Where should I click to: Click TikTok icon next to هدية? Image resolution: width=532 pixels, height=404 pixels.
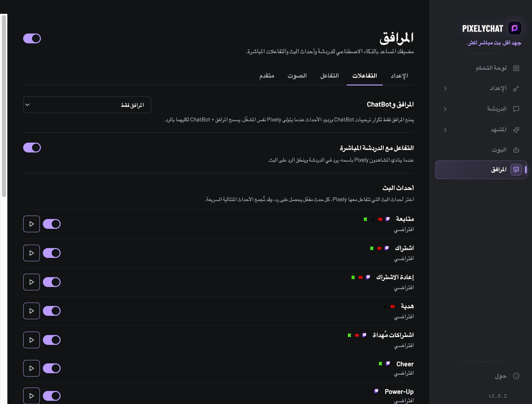coord(385,306)
